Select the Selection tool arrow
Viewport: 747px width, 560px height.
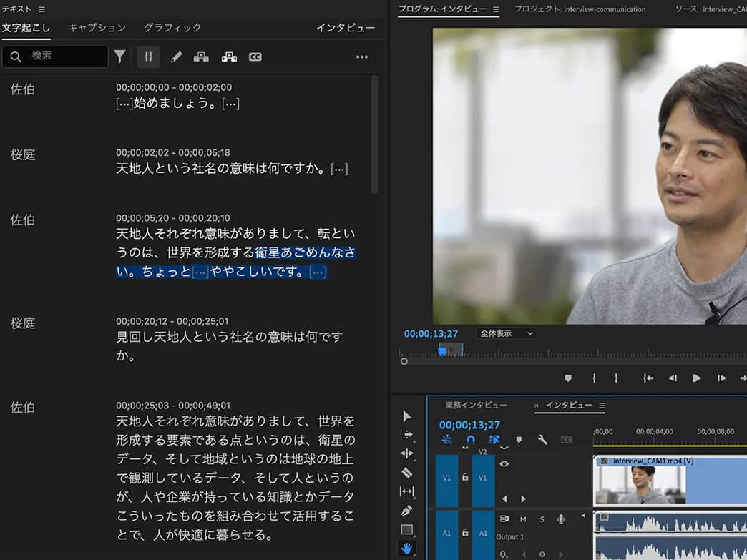(x=407, y=416)
